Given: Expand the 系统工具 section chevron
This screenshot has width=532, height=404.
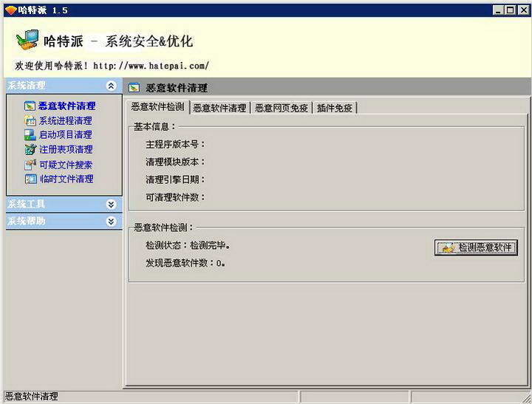Looking at the screenshot, I should pyautogui.click(x=111, y=205).
